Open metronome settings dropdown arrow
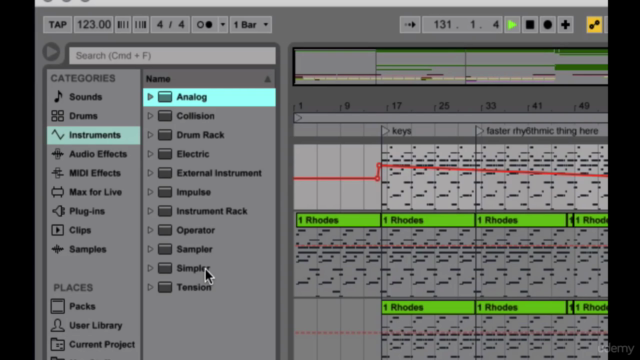 (223, 25)
